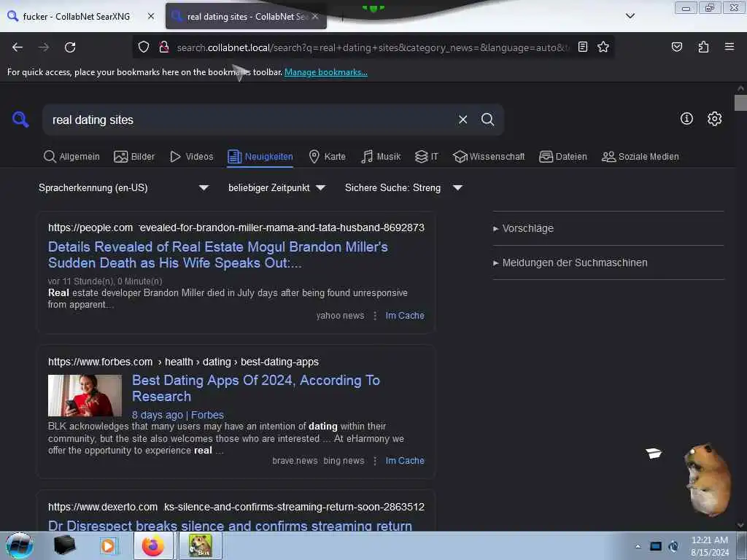Click the scrollbar down arrow

[x=740, y=525]
